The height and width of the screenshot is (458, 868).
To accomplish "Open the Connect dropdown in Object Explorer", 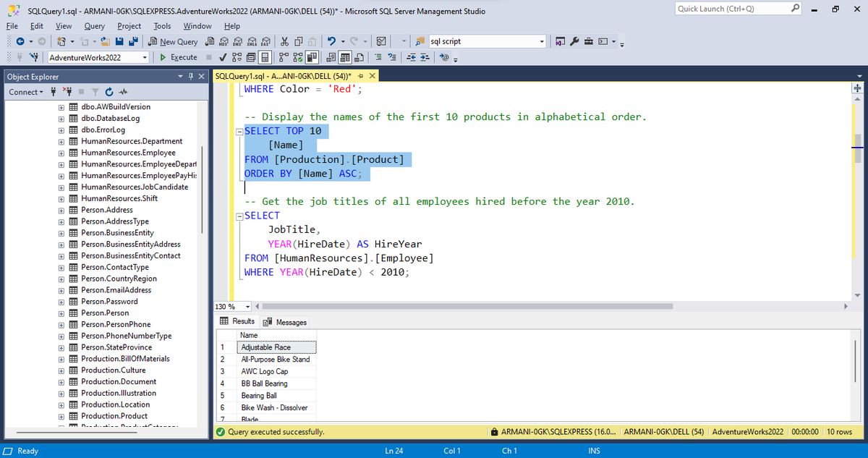I will point(26,92).
